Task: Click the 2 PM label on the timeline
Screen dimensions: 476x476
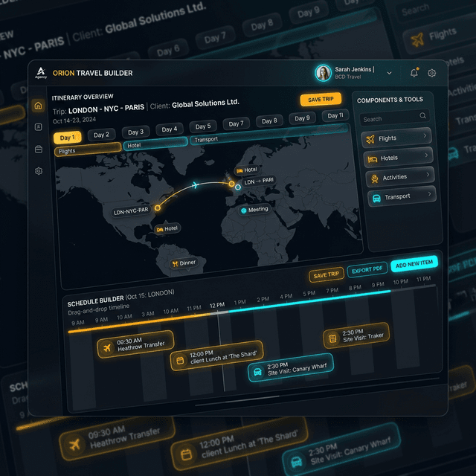Action: pos(263,299)
